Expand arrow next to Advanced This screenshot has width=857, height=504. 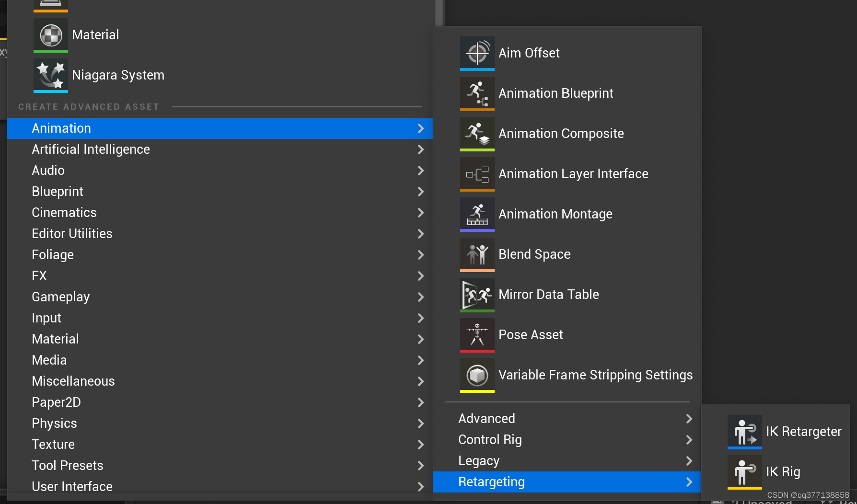tap(689, 419)
